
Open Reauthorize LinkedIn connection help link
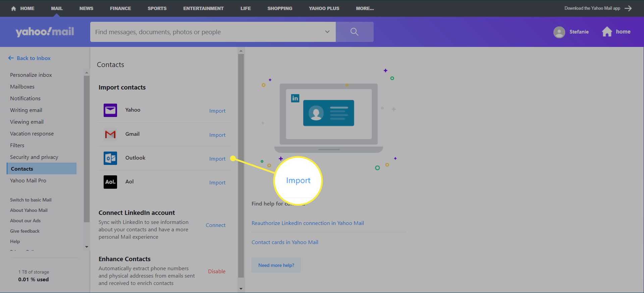tap(308, 223)
